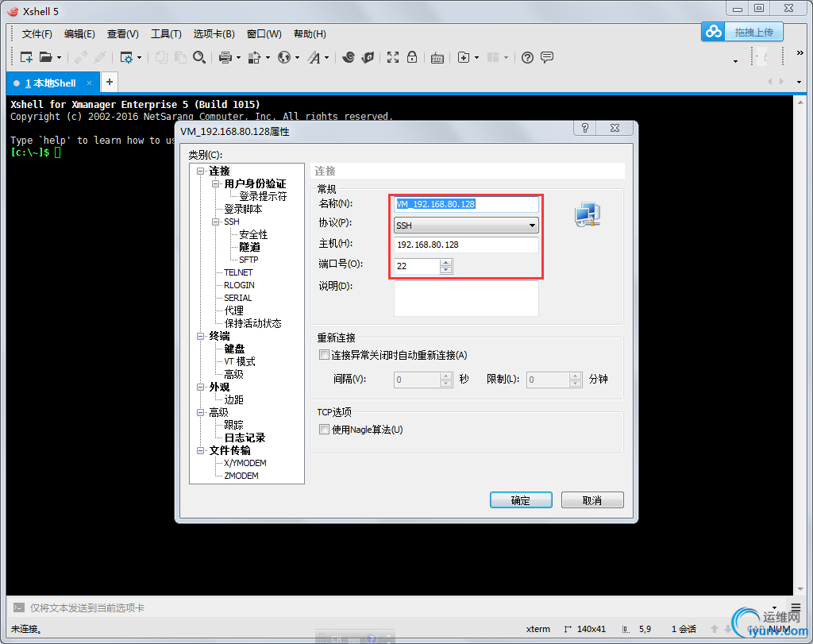
Task: Open the 工具(T) menu
Action: pos(166,33)
